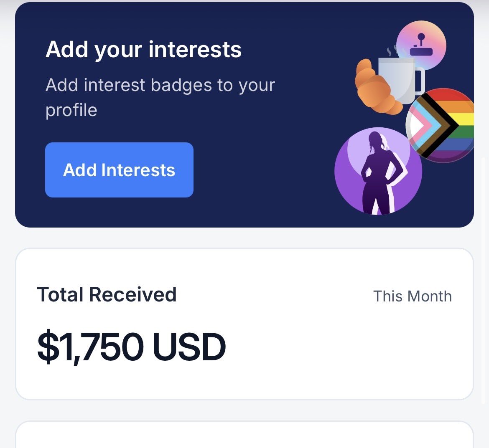Click the word profile in banner subtitle
This screenshot has height=448, width=489.
(71, 110)
